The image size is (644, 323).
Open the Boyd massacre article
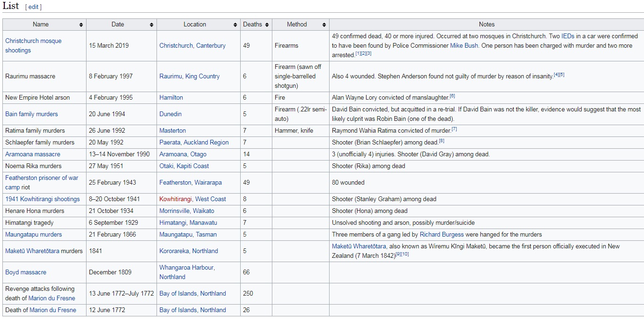(26, 272)
